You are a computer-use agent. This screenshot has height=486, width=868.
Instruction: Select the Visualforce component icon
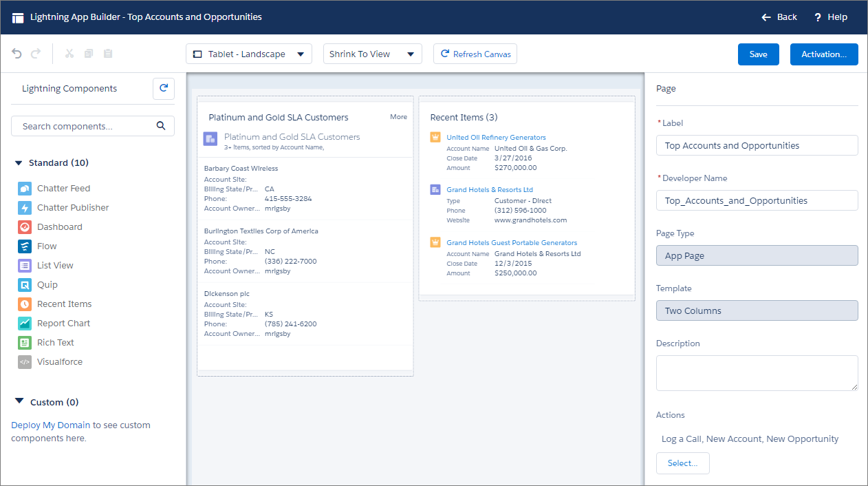25,361
